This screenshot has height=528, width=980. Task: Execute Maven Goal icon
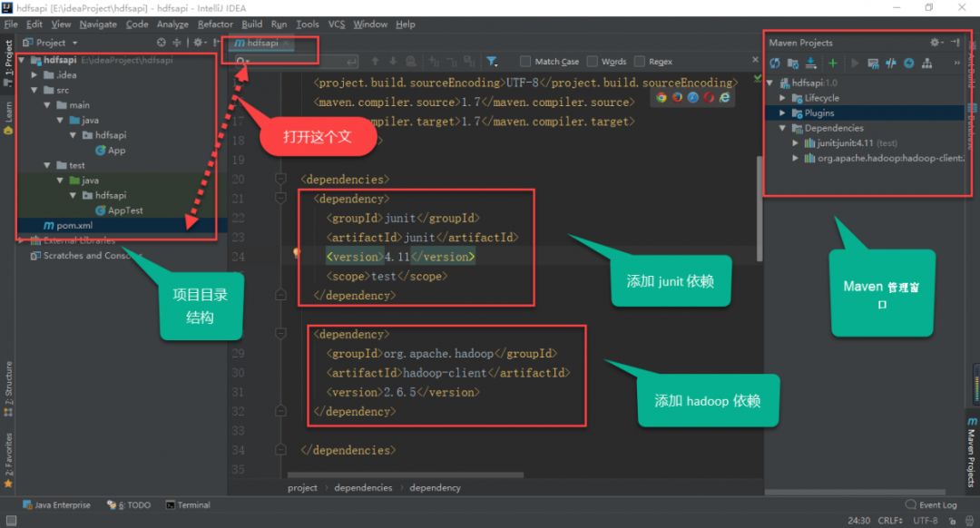(x=873, y=64)
